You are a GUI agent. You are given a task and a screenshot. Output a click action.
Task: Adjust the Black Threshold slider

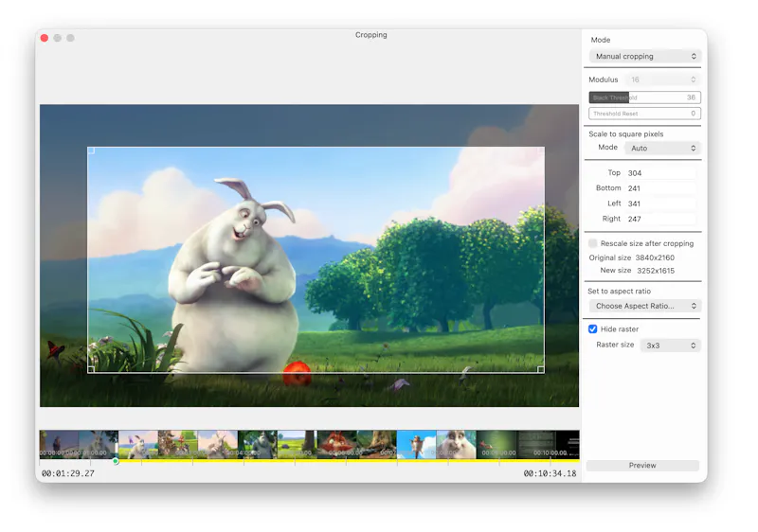pyautogui.click(x=645, y=98)
